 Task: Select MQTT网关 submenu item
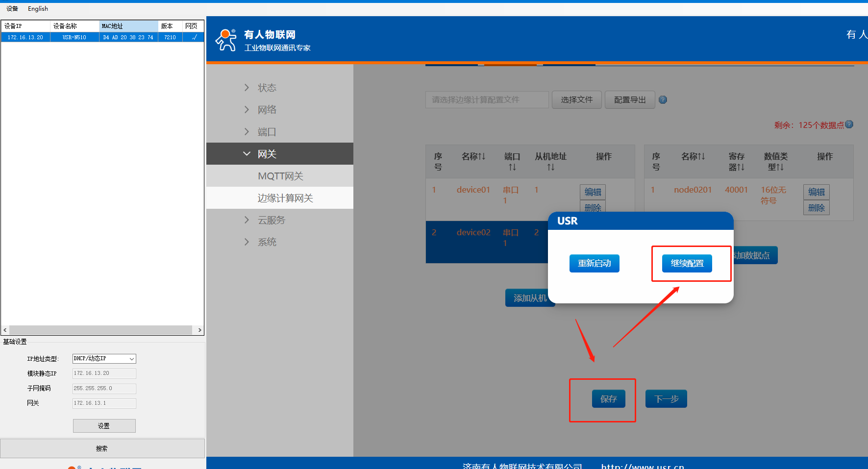280,176
